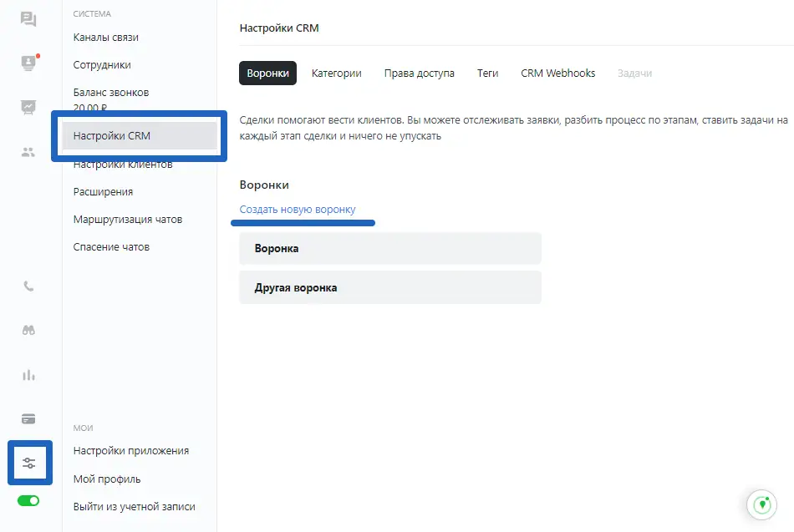Click Выйти из учетной записи
Viewport: 794px width, 532px height.
point(134,507)
